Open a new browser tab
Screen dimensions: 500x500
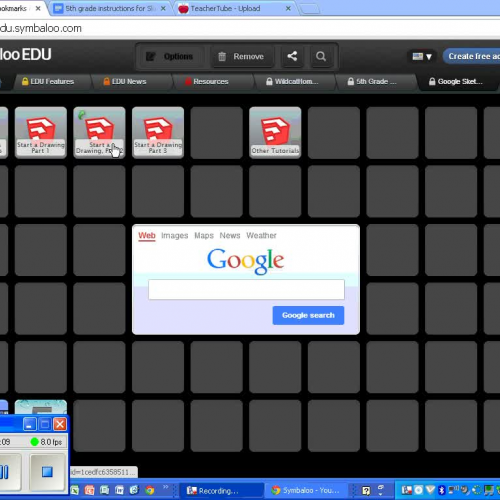[310, 9]
